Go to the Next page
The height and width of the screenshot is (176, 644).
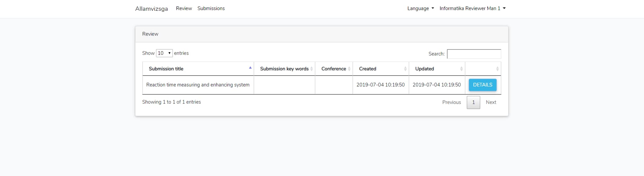click(491, 102)
